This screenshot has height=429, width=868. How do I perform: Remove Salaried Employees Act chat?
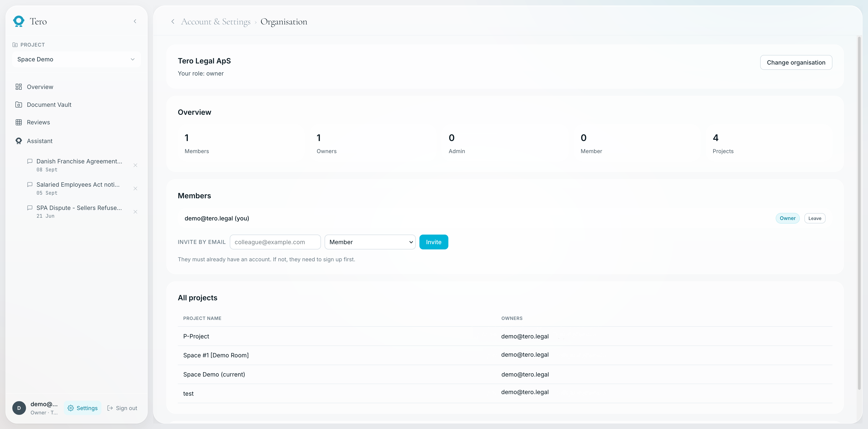135,188
